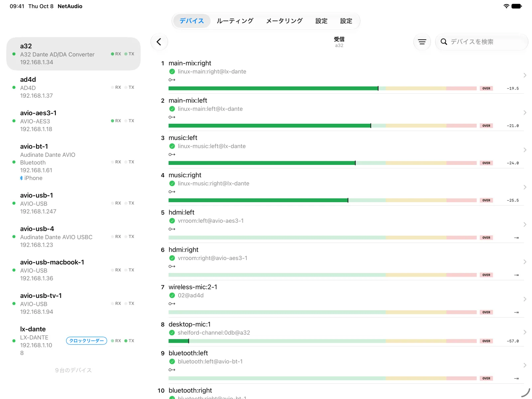
Task: Expand the hdmi:left channel chevron
Action: pos(525,224)
